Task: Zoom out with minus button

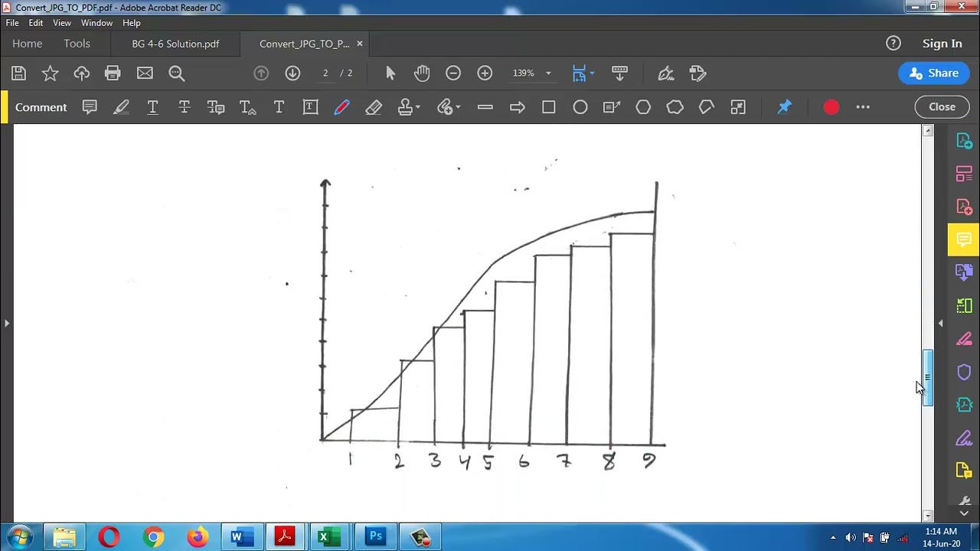Action: [453, 73]
